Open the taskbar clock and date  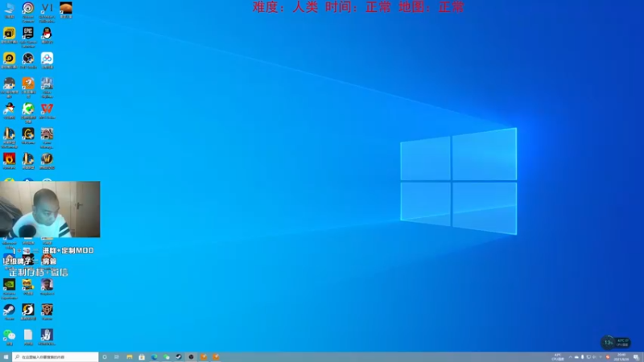coord(621,357)
